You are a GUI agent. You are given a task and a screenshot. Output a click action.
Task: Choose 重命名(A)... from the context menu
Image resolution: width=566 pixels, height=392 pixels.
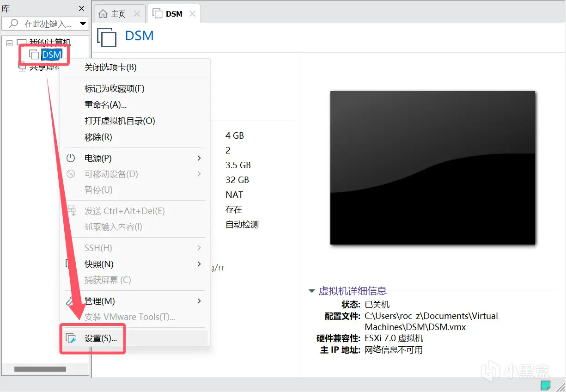pyautogui.click(x=135, y=104)
